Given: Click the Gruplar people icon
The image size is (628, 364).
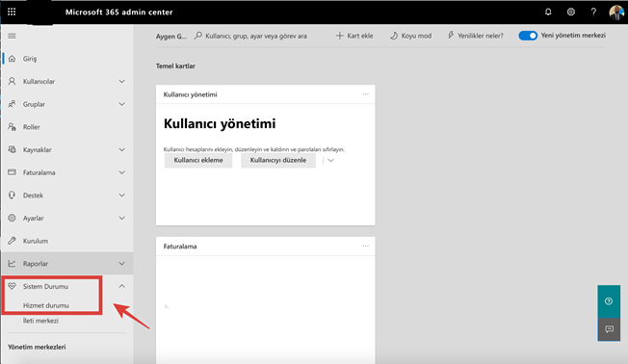Looking at the screenshot, I should coord(12,104).
